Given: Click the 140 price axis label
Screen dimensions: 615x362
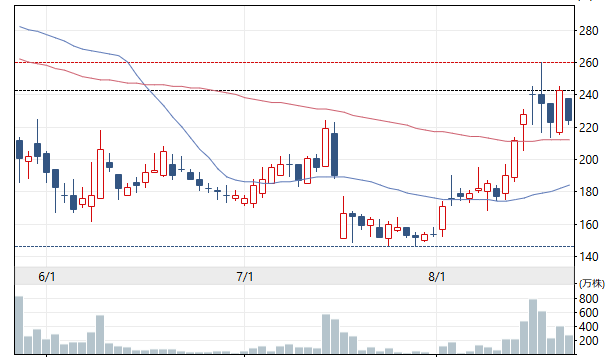Looking at the screenshot, I should click(589, 256).
